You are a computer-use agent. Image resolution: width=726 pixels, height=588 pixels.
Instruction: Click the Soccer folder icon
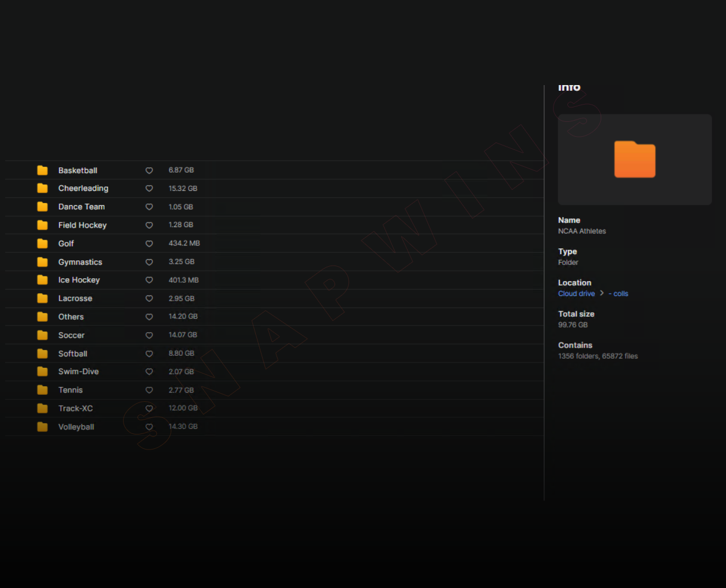[x=43, y=335]
